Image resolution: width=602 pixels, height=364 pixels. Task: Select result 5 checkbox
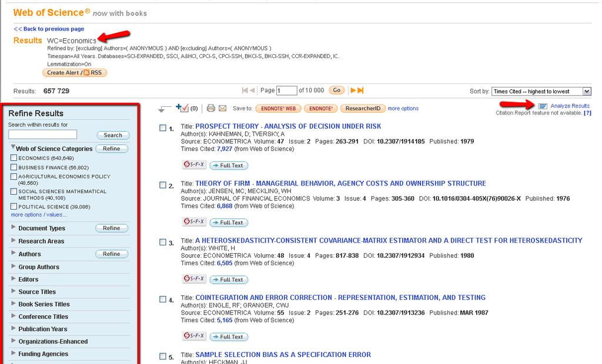pyautogui.click(x=163, y=356)
